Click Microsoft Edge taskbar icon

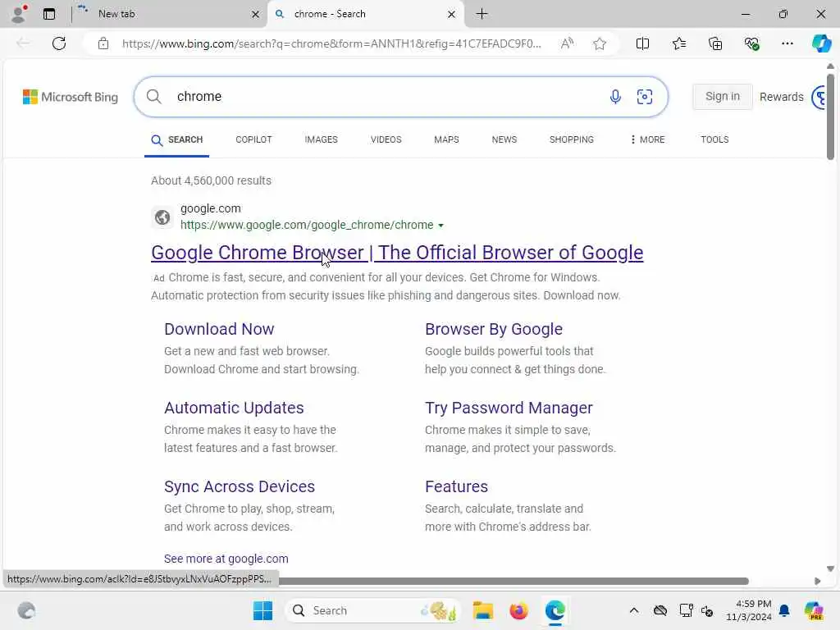tap(555, 610)
